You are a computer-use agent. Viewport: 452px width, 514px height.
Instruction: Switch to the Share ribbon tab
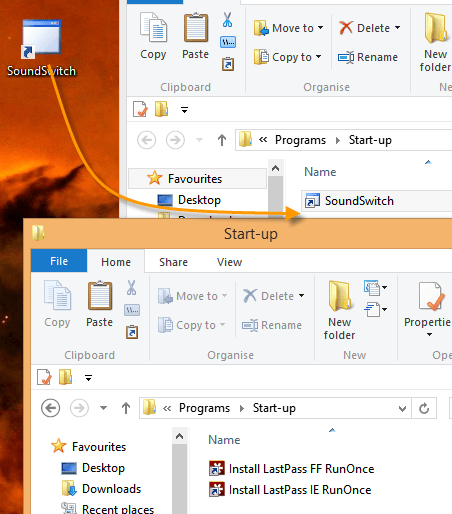173,262
